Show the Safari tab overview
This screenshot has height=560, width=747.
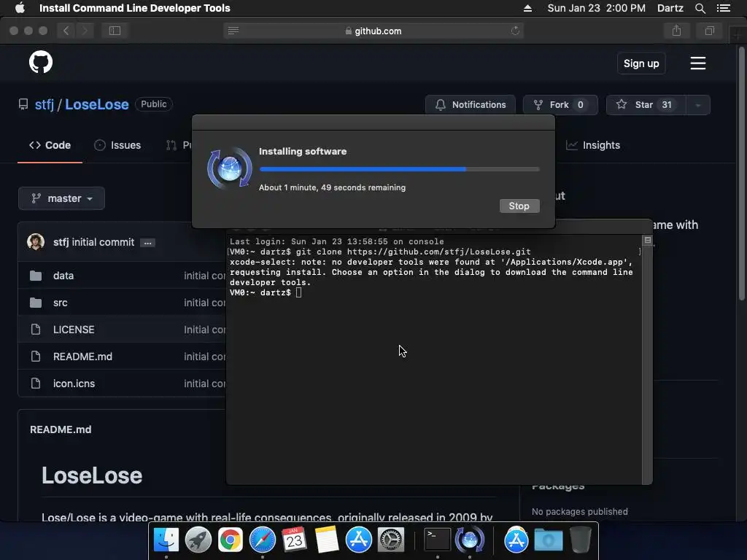point(709,31)
